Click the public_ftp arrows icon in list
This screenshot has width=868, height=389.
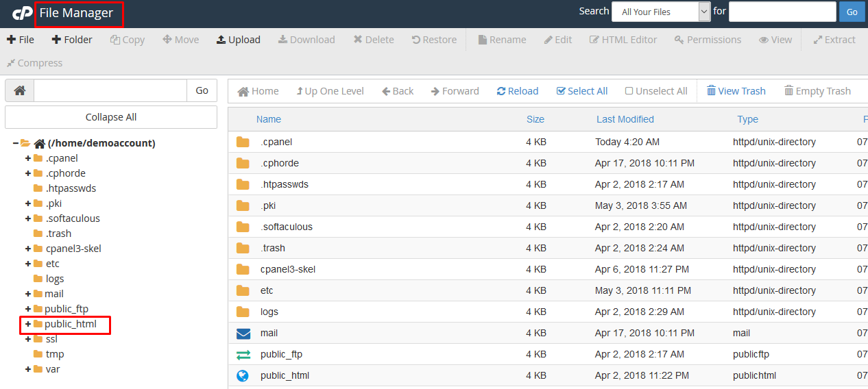click(243, 354)
